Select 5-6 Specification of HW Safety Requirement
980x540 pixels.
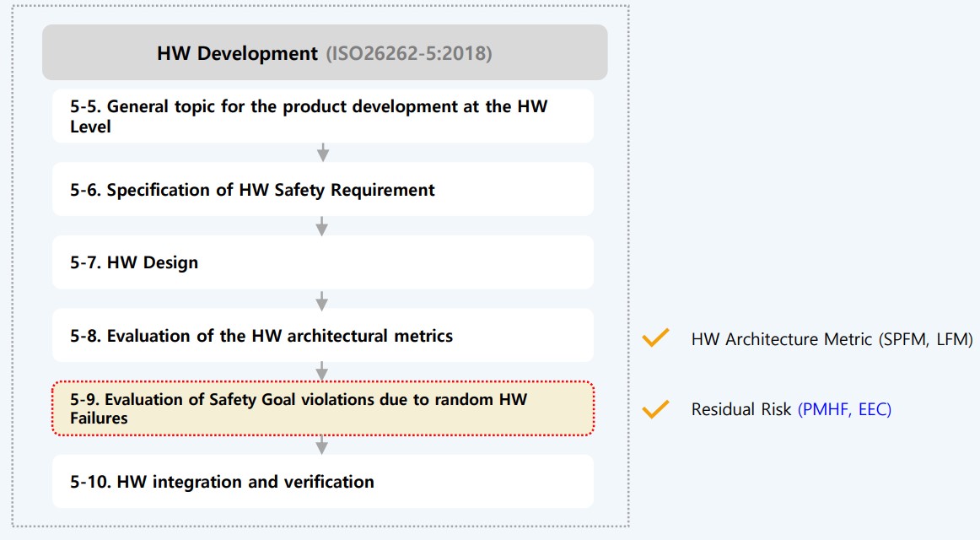[252, 190]
